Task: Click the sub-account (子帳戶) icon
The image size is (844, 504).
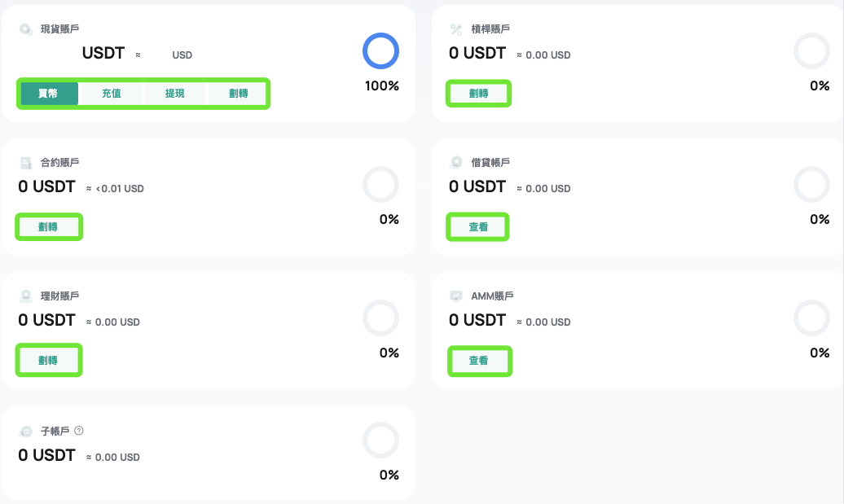Action: tap(26, 431)
